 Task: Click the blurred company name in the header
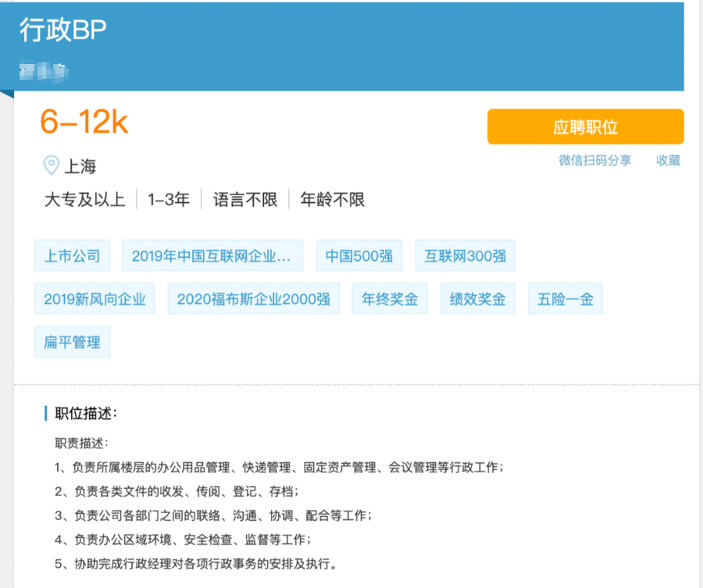point(43,70)
